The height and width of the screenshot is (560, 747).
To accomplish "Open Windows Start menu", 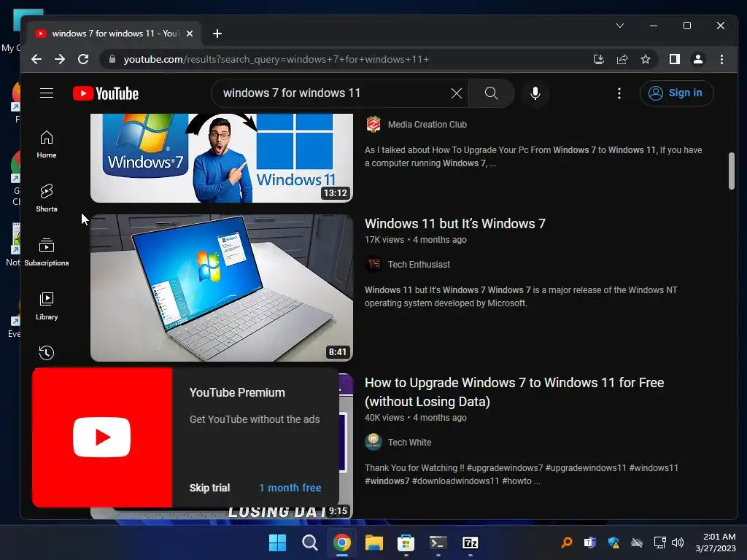I will click(277, 542).
